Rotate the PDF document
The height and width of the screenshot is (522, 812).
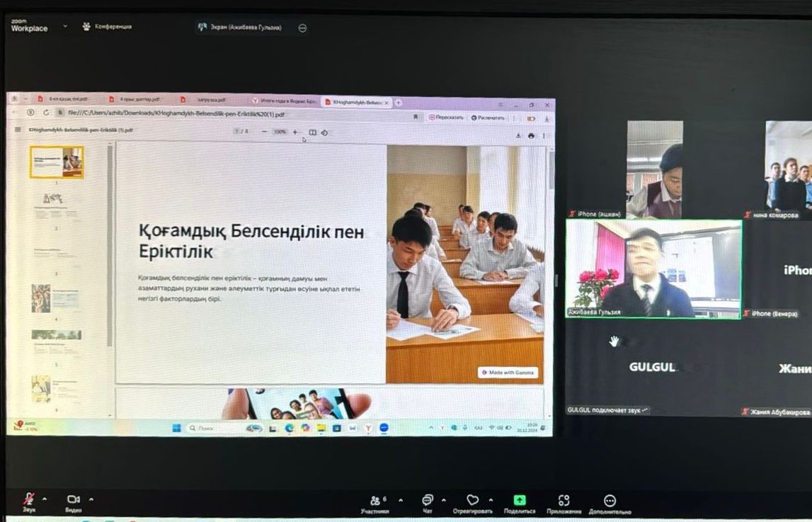[324, 132]
